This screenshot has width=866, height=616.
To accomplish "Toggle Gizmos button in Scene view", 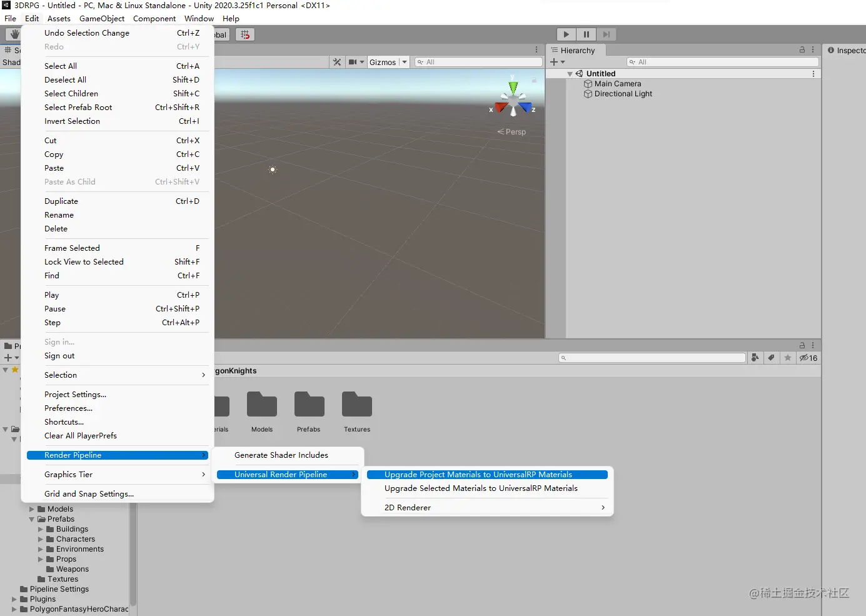I will click(383, 62).
